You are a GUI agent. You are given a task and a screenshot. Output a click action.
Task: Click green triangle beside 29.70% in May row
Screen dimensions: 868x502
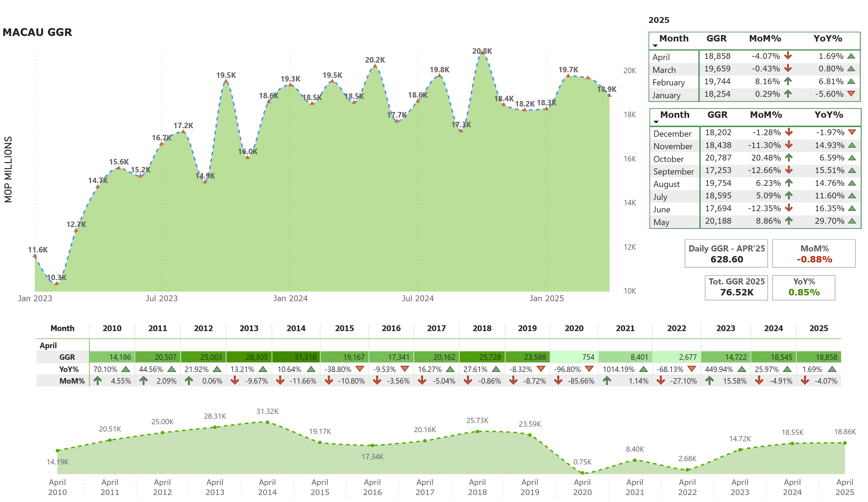tap(852, 221)
